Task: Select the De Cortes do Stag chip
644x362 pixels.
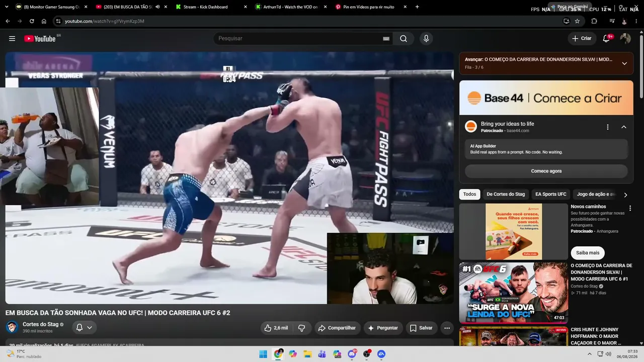Action: point(506,194)
